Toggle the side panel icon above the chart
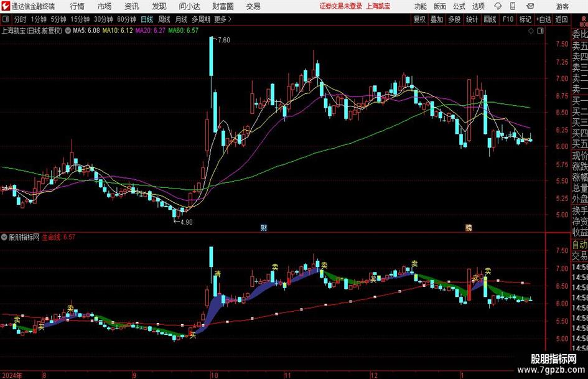Image resolution: width=588 pixels, height=379 pixels. pyautogui.click(x=540, y=31)
